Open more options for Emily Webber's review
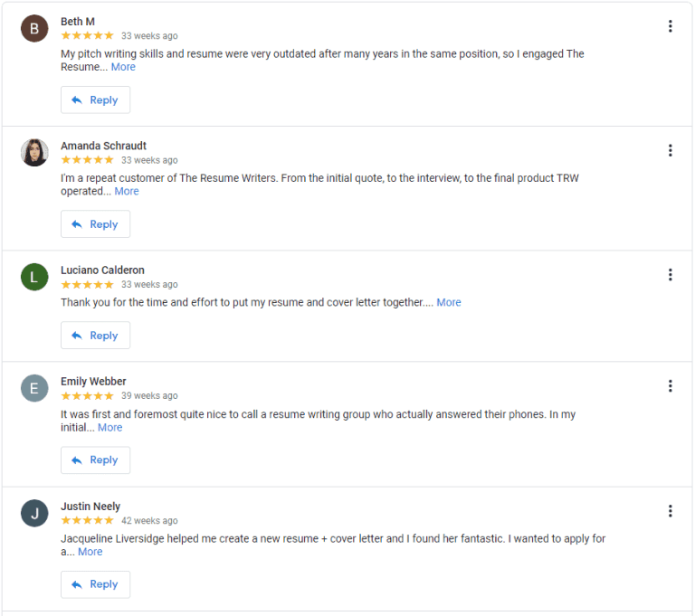 [670, 386]
